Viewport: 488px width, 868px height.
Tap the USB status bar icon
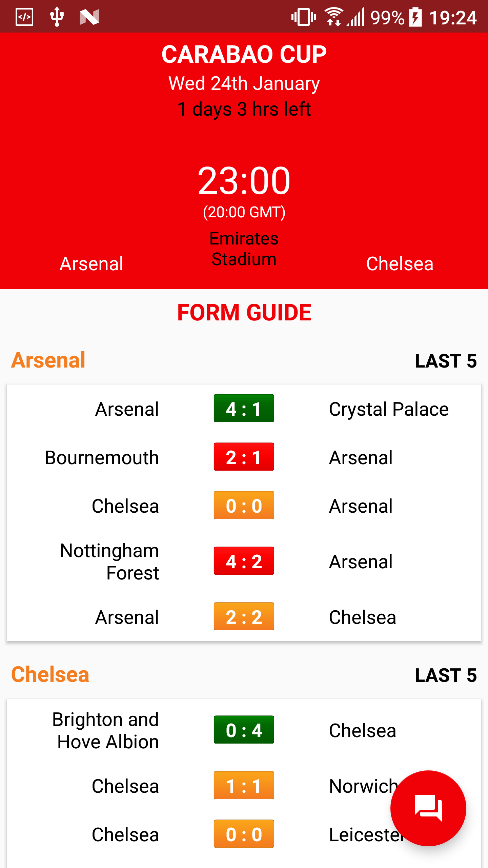pyautogui.click(x=57, y=17)
